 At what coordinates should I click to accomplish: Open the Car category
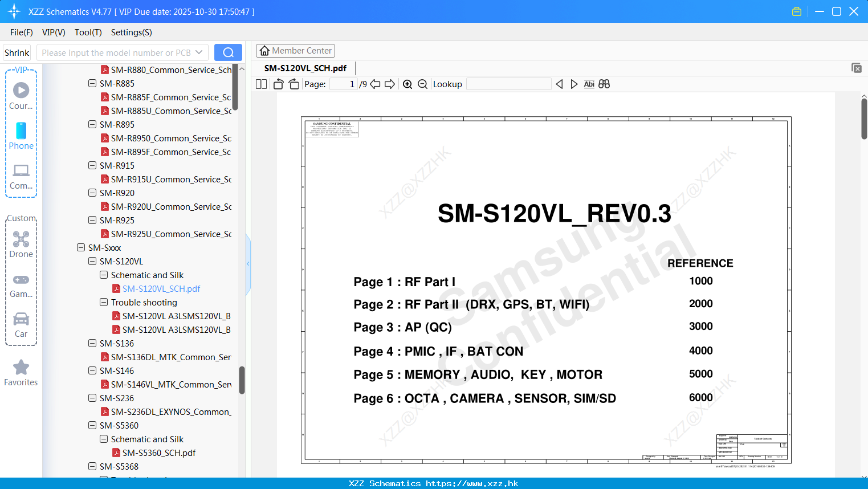[21, 325]
